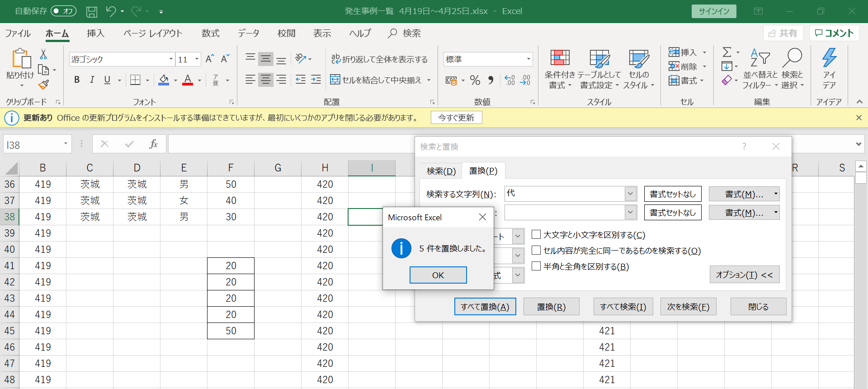The width and height of the screenshot is (868, 389).
Task: Open the number format dropdown showing 標準
Action: [528, 59]
